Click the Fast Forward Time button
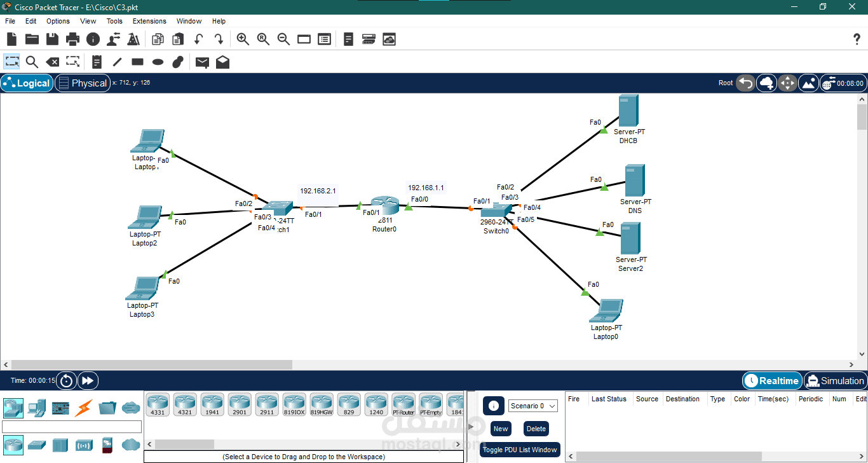Screen dimensions: 868x463 [x=88, y=381]
